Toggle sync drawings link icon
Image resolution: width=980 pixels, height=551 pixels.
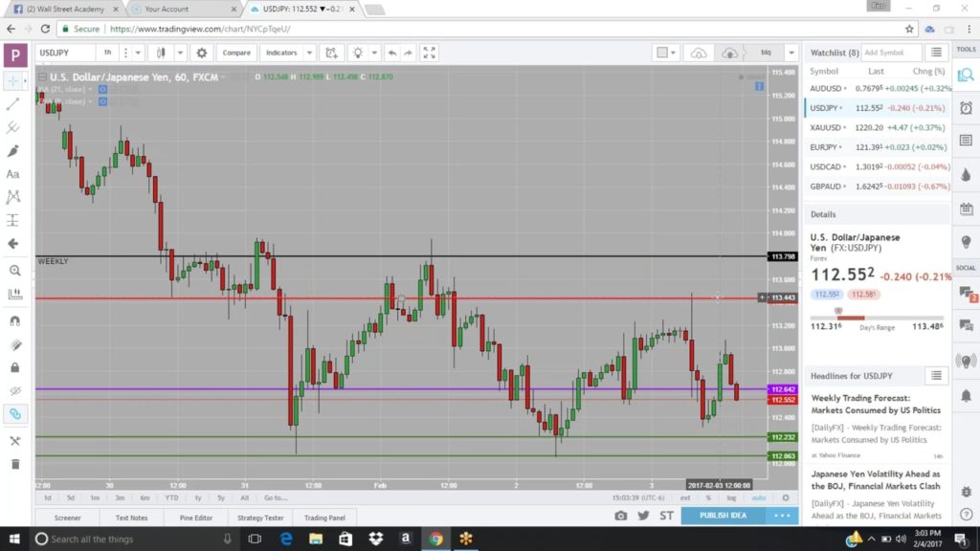click(15, 414)
